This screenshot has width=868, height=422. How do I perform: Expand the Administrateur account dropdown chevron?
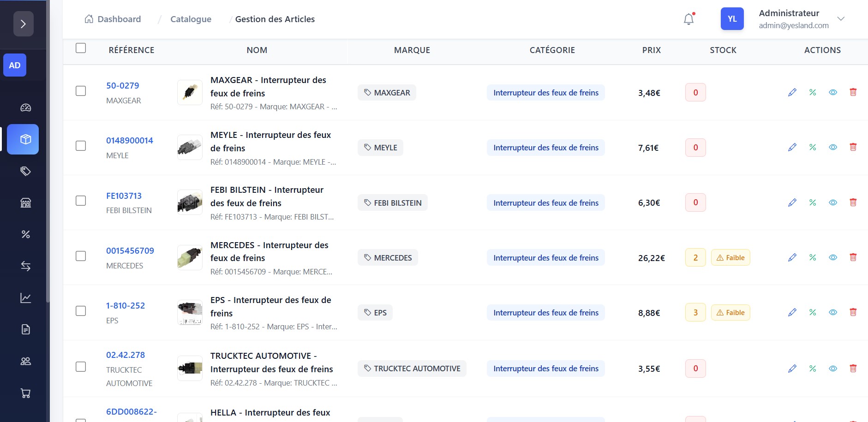(841, 19)
